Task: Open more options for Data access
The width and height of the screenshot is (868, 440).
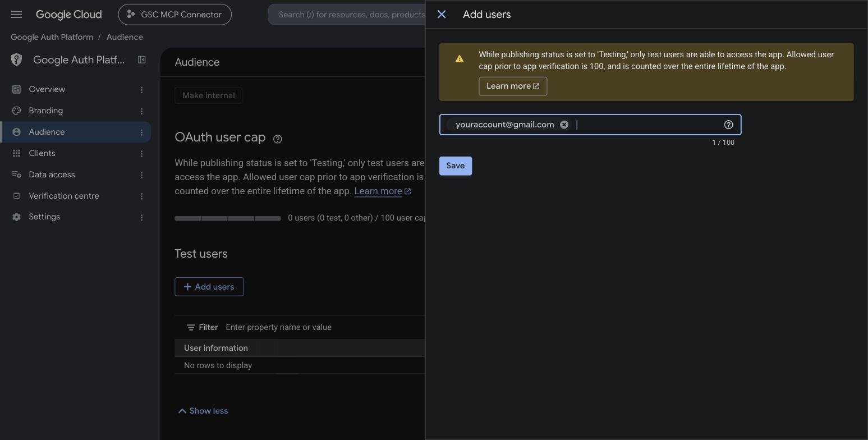Action: click(141, 175)
